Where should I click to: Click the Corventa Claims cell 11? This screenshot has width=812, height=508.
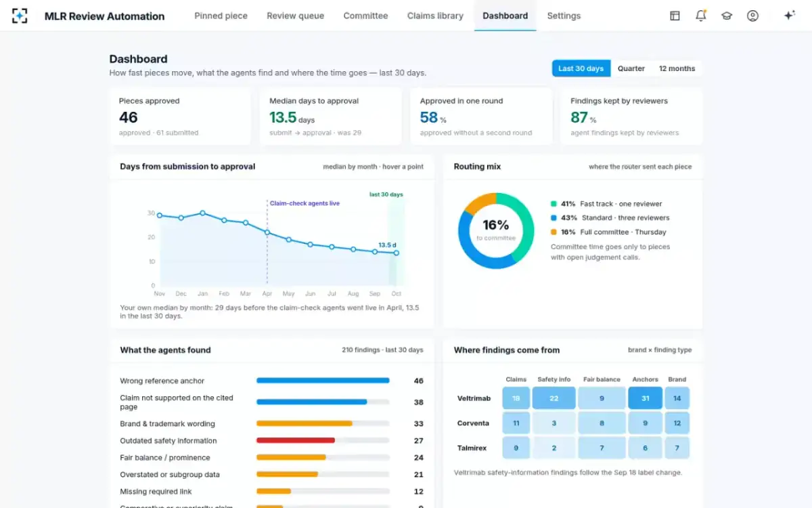(x=516, y=423)
